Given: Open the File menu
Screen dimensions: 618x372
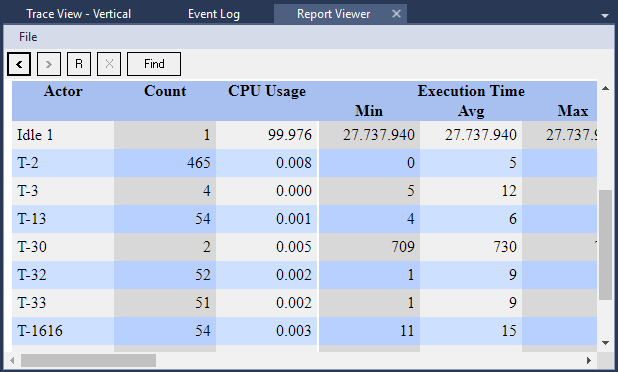Looking at the screenshot, I should pyautogui.click(x=28, y=37).
